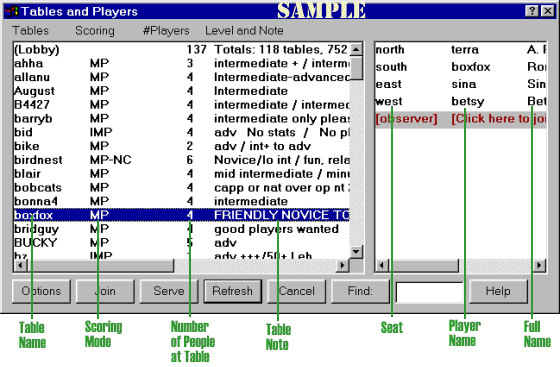Image resolution: width=560 pixels, height=367 pixels.
Task: Select the bobcats table row
Action: tap(181, 187)
